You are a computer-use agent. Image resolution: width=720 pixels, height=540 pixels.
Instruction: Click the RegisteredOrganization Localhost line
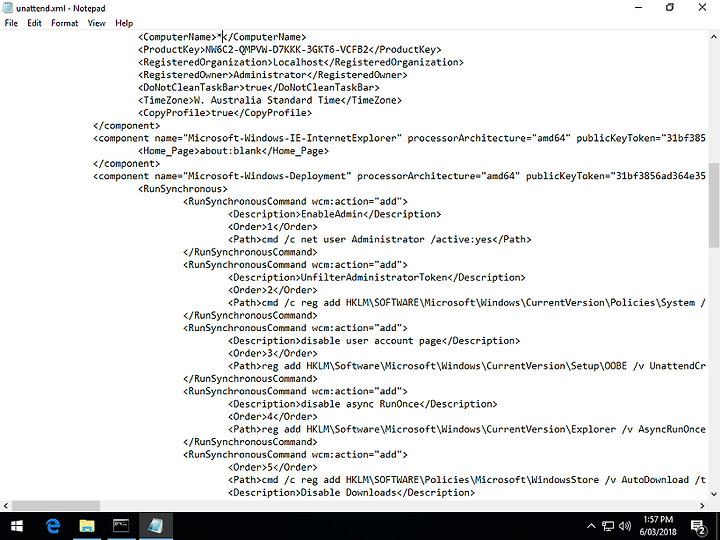pos(301,62)
